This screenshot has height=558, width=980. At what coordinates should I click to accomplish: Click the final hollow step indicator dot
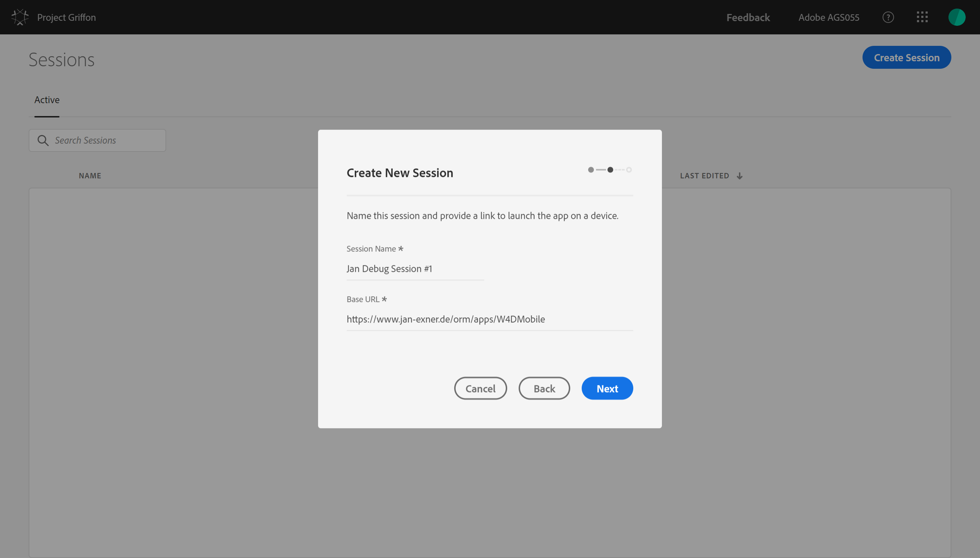point(628,169)
